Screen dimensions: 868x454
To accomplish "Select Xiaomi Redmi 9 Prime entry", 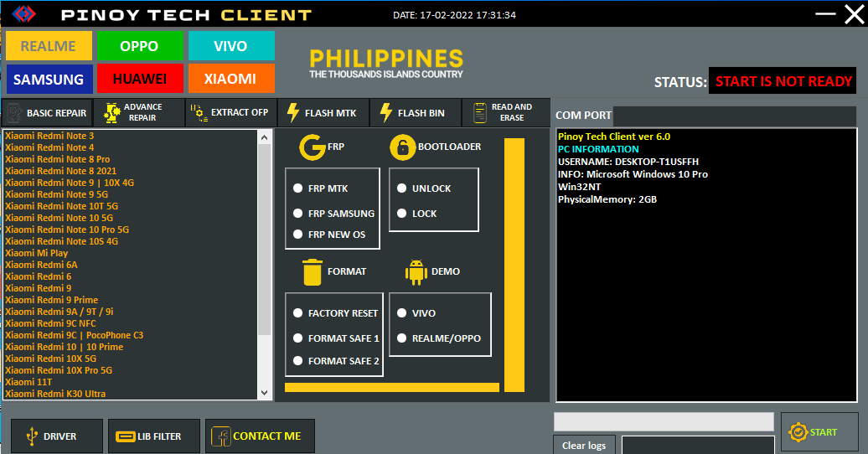I will click(51, 300).
